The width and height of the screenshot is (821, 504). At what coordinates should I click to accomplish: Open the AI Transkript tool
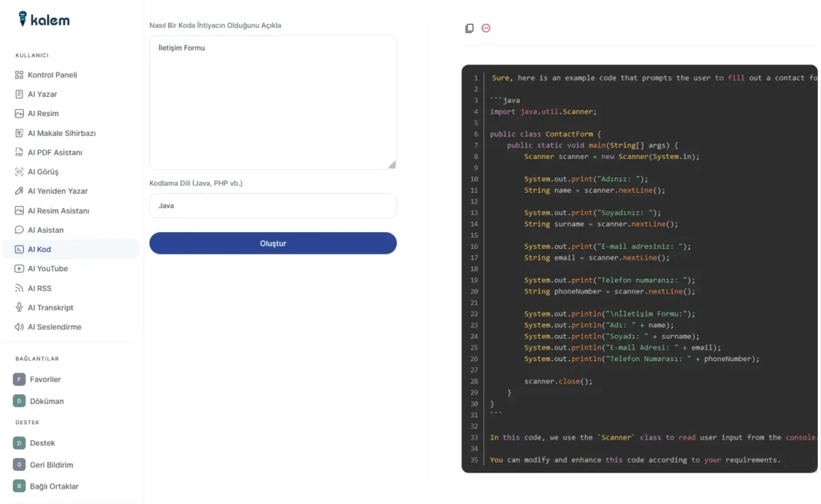click(52, 307)
